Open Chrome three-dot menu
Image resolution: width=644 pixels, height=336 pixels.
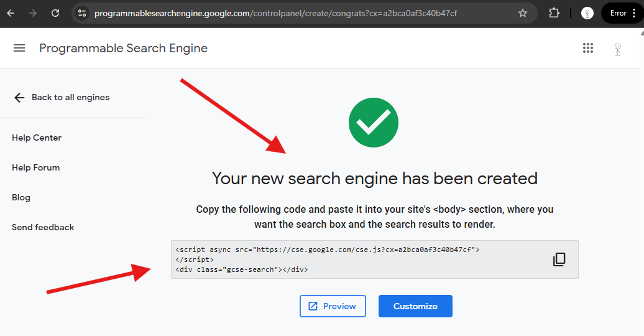click(635, 13)
